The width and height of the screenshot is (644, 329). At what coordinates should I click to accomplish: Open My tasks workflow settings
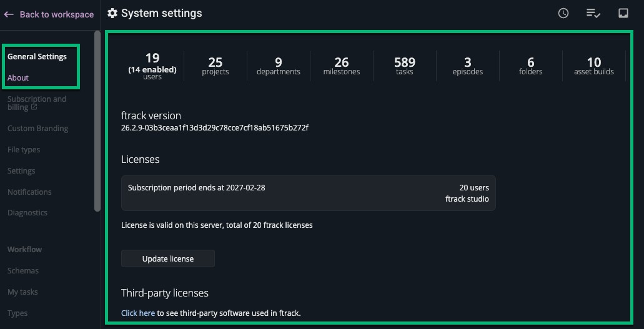point(22,292)
